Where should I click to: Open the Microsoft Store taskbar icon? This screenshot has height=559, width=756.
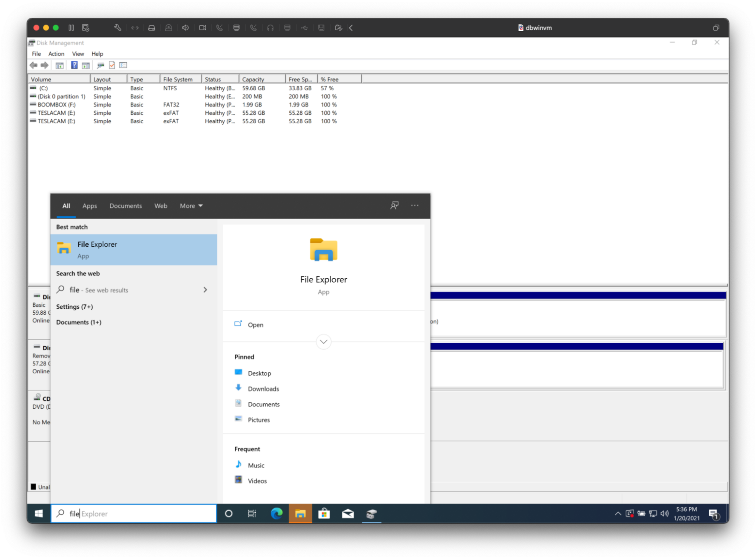click(324, 513)
